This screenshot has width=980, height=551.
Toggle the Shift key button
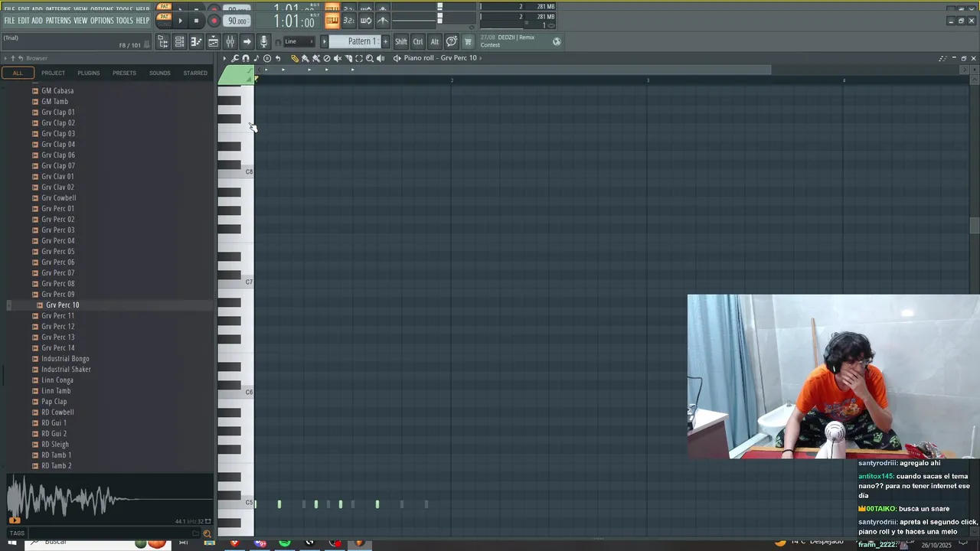pyautogui.click(x=401, y=41)
